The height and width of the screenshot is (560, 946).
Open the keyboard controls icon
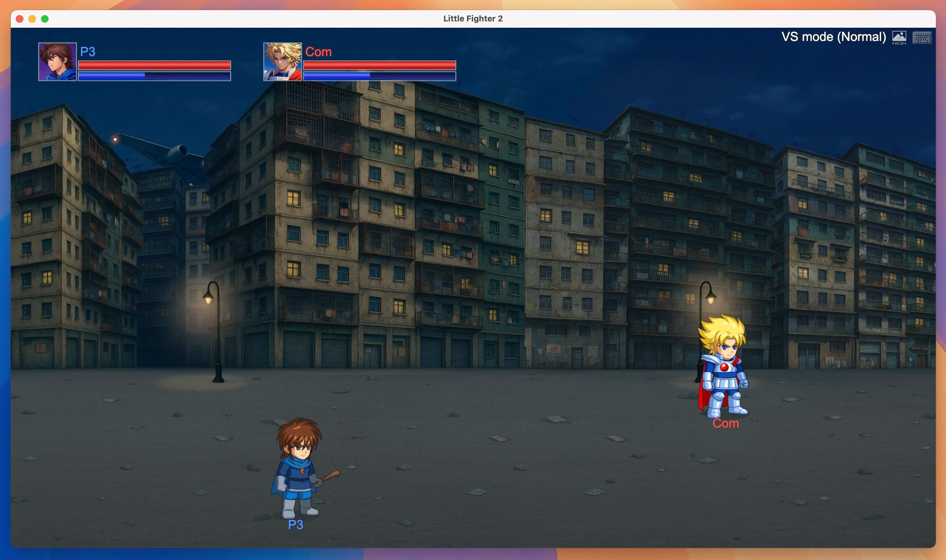coord(921,37)
